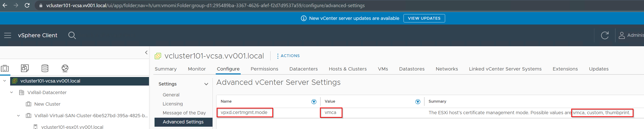Collapse the VxRail-Datacenter tree node
644x129 pixels.
point(12,92)
